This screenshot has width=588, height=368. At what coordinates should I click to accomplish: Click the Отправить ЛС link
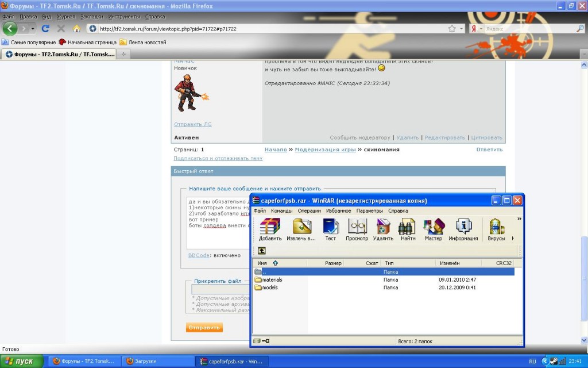(x=193, y=124)
